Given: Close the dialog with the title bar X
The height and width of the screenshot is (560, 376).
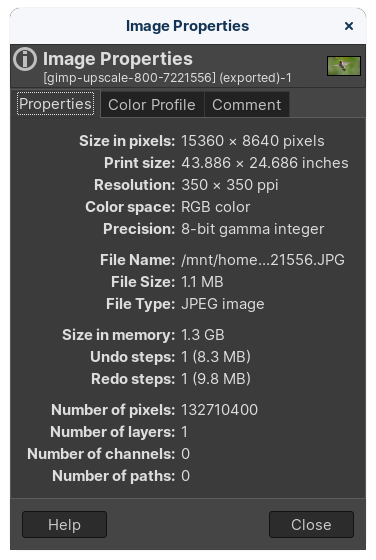Looking at the screenshot, I should [x=349, y=26].
